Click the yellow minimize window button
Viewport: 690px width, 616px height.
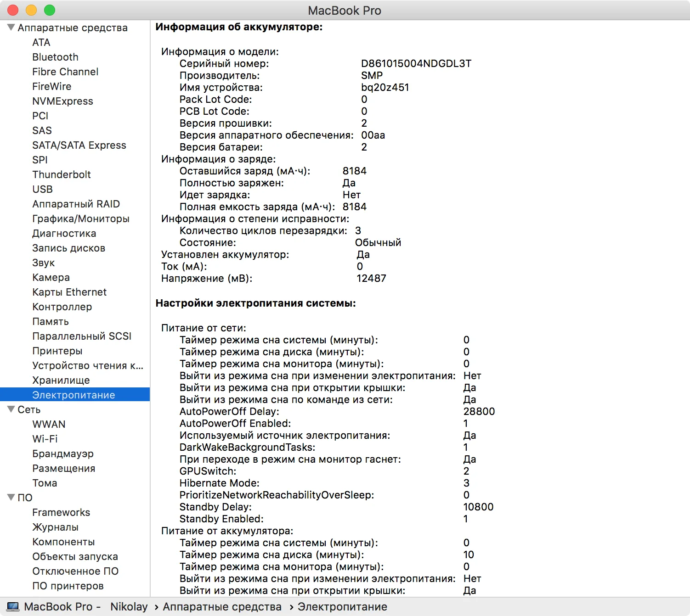click(x=31, y=10)
